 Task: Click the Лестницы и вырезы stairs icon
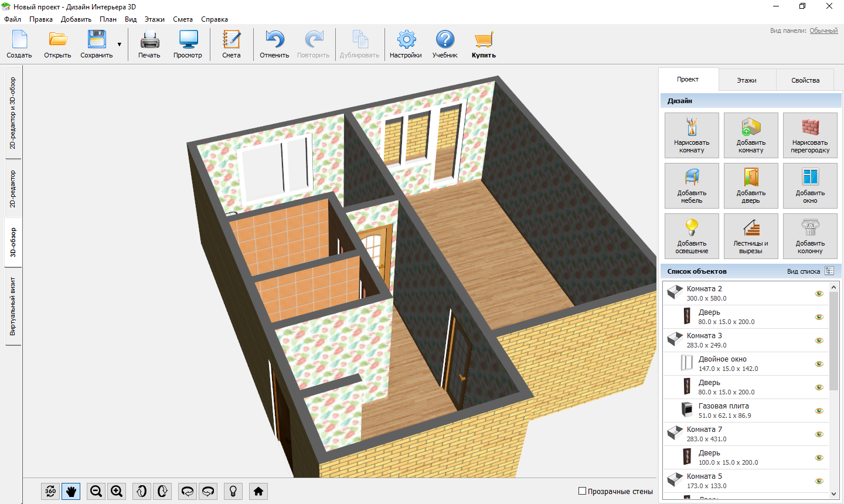coord(751,236)
